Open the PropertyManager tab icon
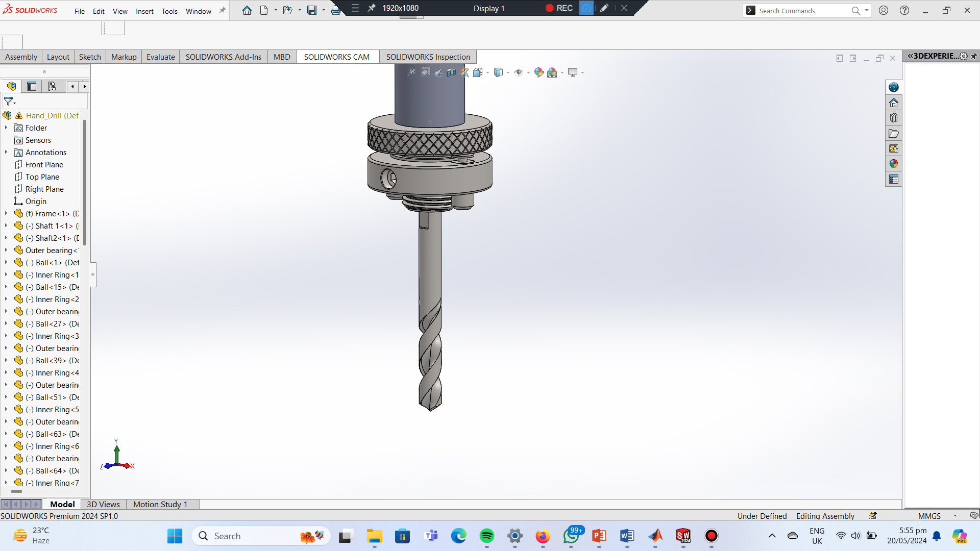This screenshot has height=551, width=980. click(x=32, y=86)
